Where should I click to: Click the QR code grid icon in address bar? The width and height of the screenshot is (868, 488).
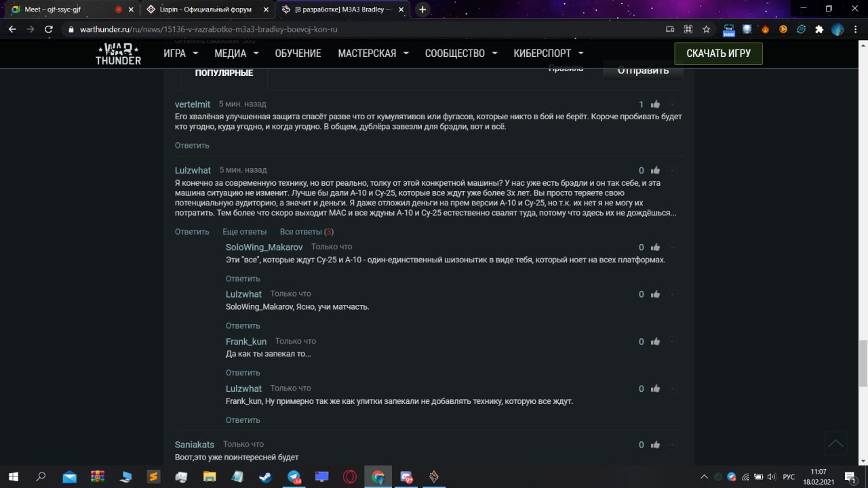coord(688,29)
